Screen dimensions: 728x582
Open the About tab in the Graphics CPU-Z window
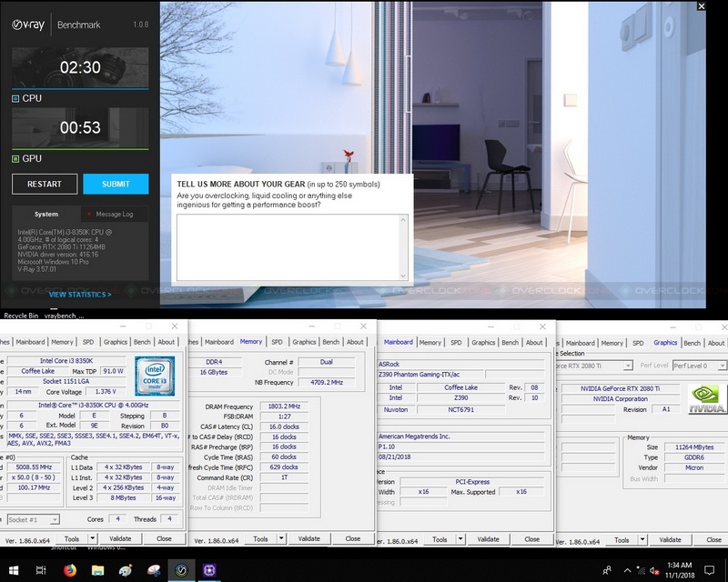click(715, 343)
